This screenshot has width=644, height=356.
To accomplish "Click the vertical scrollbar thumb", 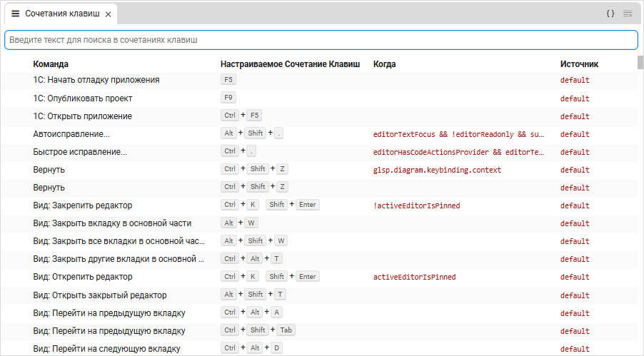I will click(x=640, y=61).
